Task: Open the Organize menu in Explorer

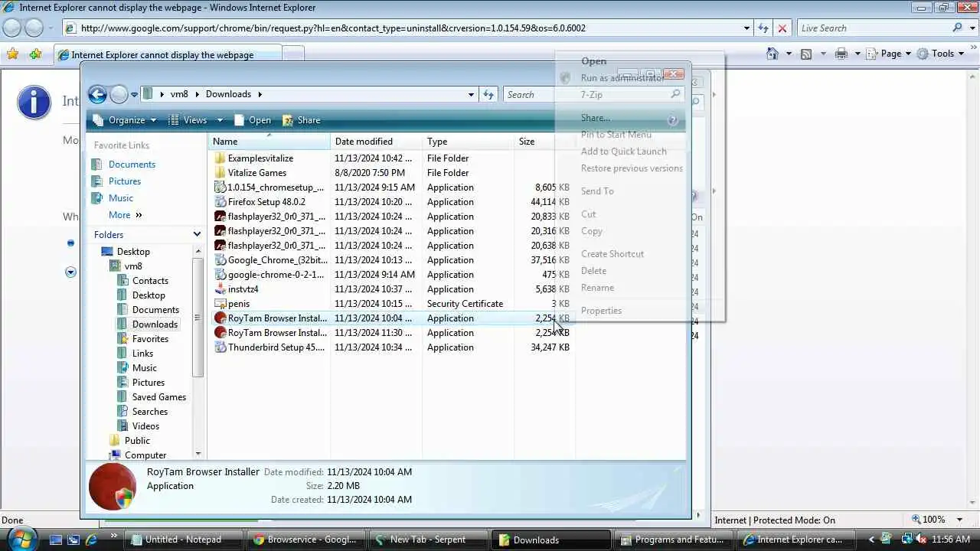Action: tap(125, 120)
